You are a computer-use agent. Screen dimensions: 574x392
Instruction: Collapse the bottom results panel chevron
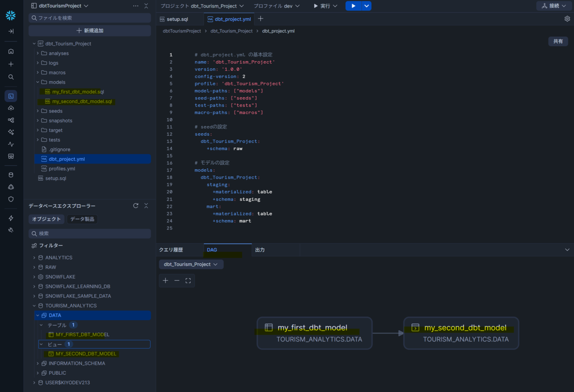click(x=567, y=250)
